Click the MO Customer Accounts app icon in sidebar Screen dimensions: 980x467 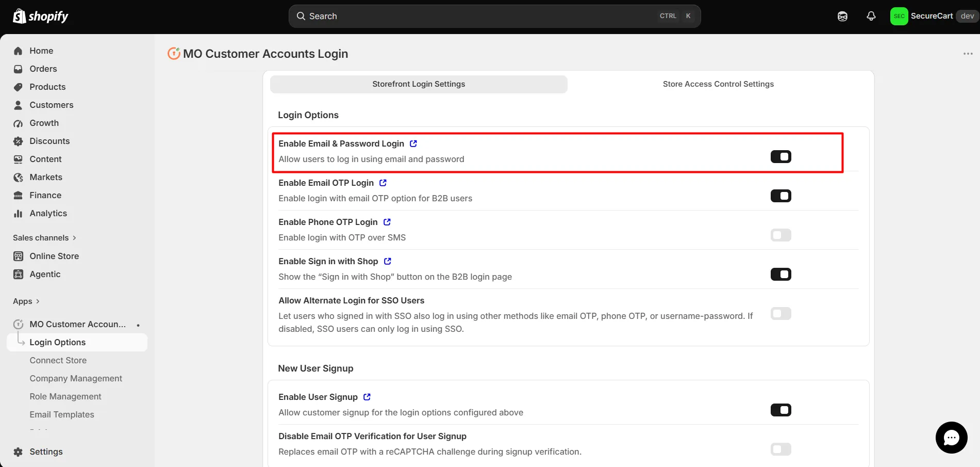tap(18, 324)
